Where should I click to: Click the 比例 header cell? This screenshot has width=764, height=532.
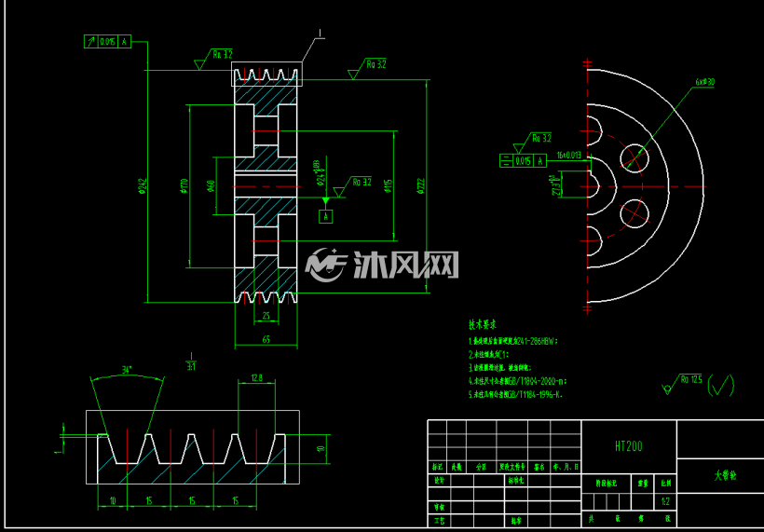[x=665, y=484]
